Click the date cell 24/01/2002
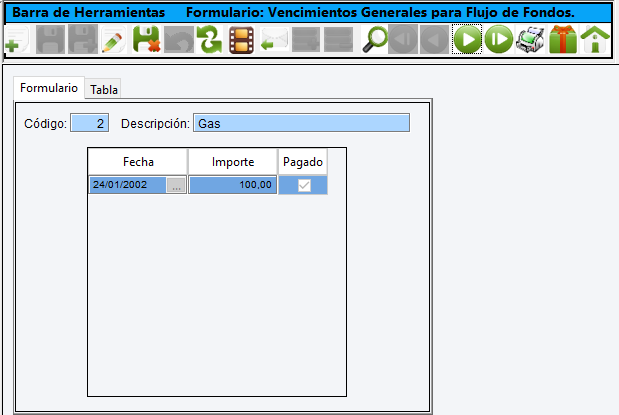Screen dimensions: 619x415 click(x=127, y=185)
